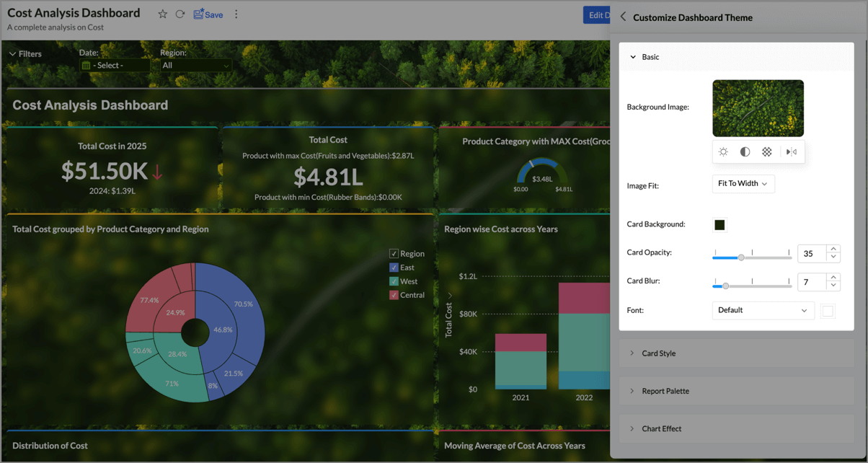This screenshot has height=463, width=868.
Task: Open the Region filter dropdown
Action: pyautogui.click(x=195, y=66)
